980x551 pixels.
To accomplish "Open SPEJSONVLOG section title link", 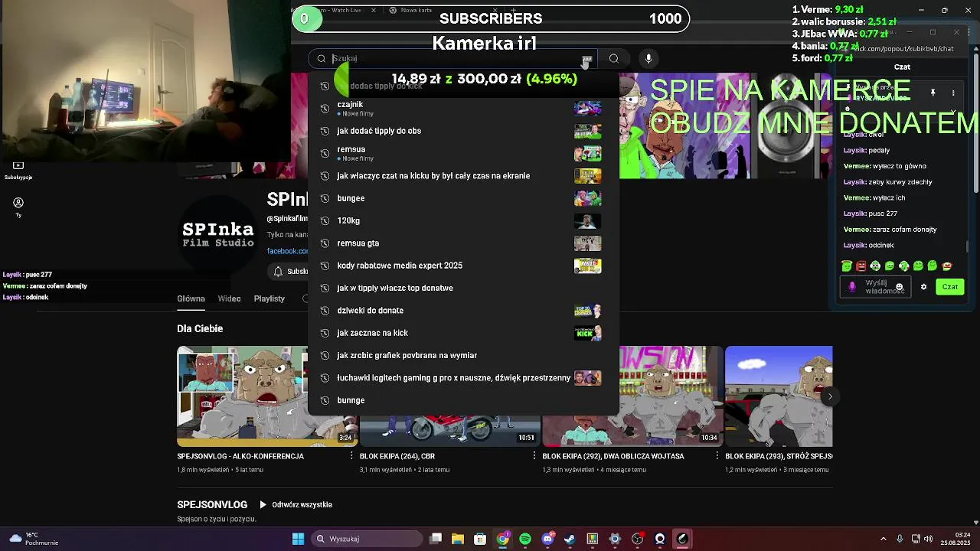I will pos(212,505).
